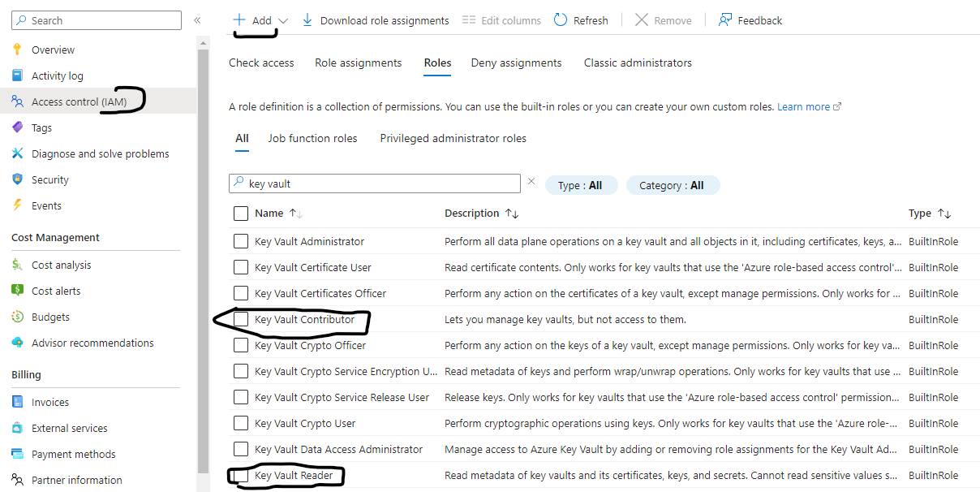Image resolution: width=980 pixels, height=492 pixels.
Task: Sort by Description column arrows
Action: [511, 214]
